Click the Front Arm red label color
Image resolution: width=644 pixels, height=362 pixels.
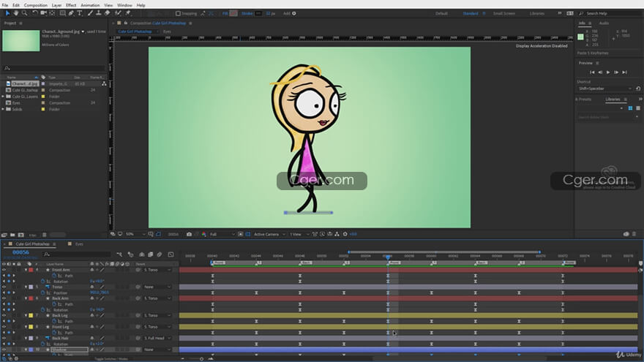pyautogui.click(x=31, y=270)
